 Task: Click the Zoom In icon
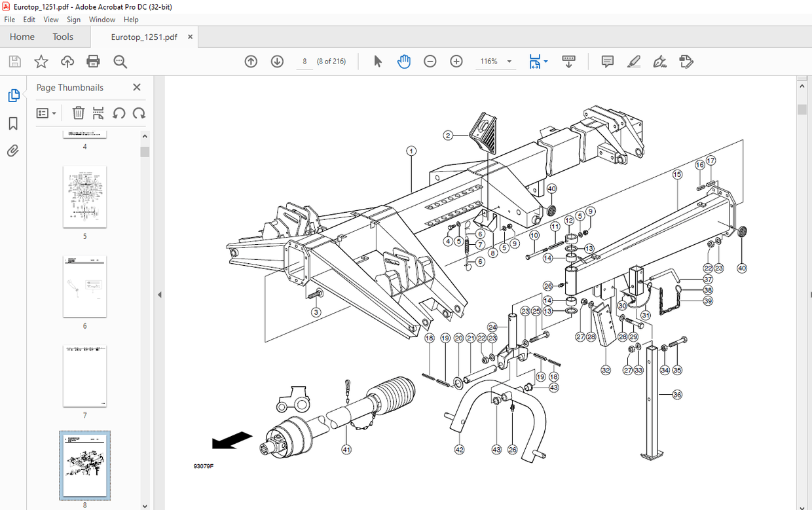click(x=456, y=61)
